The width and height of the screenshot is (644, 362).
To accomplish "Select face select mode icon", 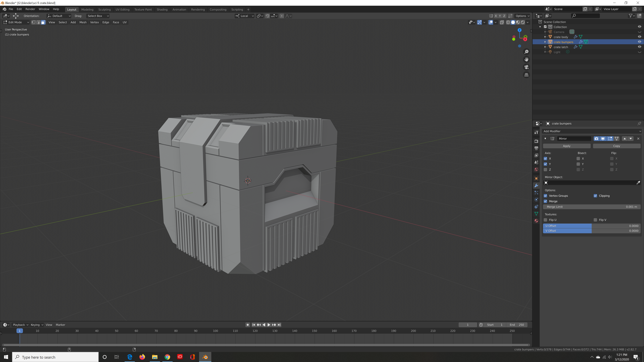I will click(43, 22).
